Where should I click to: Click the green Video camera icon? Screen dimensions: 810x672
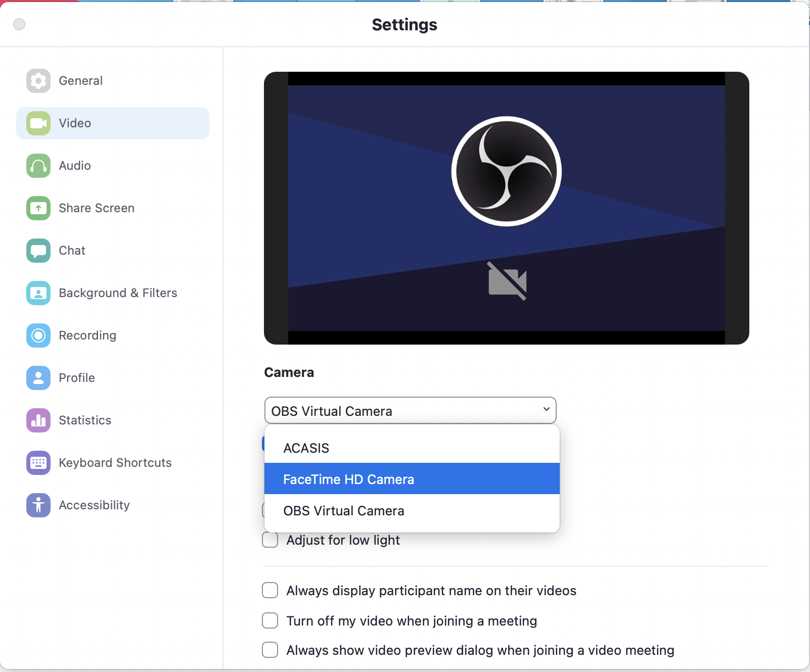(38, 123)
